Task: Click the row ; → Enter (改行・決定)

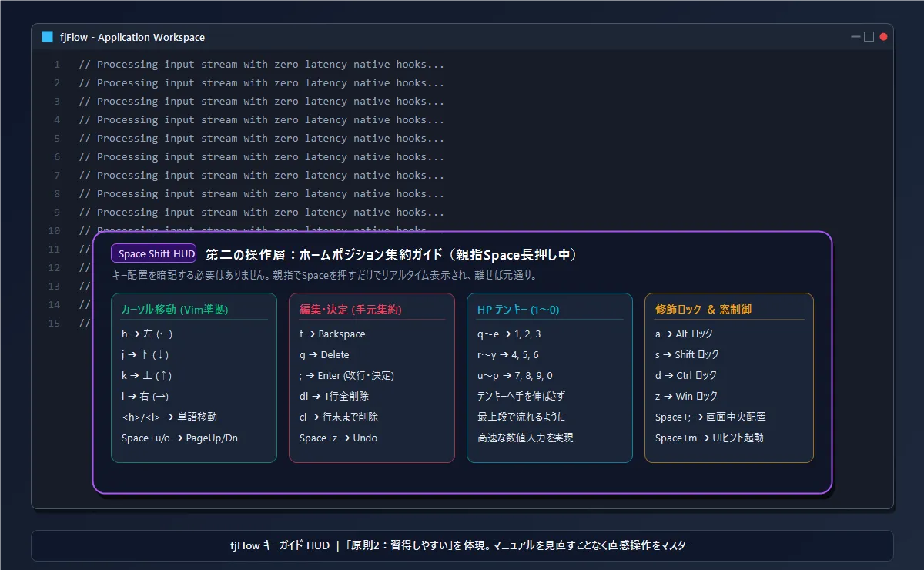Action: (x=346, y=376)
